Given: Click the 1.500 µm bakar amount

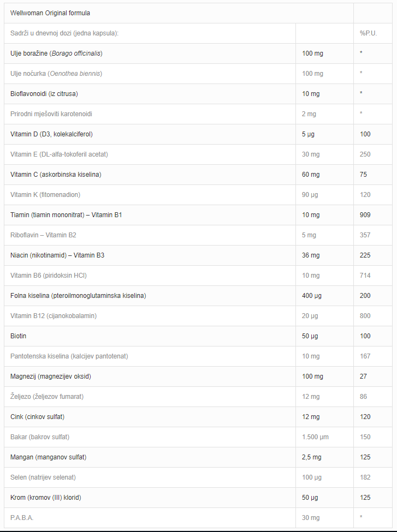Looking at the screenshot, I should click(315, 437).
